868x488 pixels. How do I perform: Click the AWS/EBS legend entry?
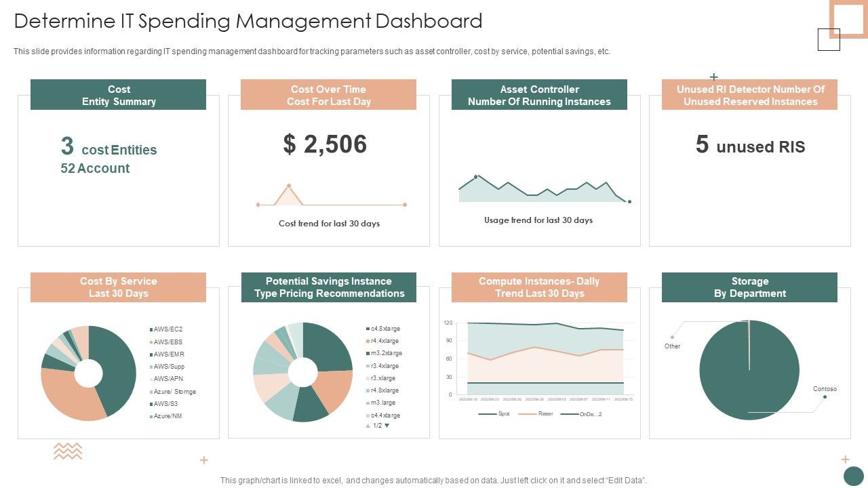pos(166,342)
